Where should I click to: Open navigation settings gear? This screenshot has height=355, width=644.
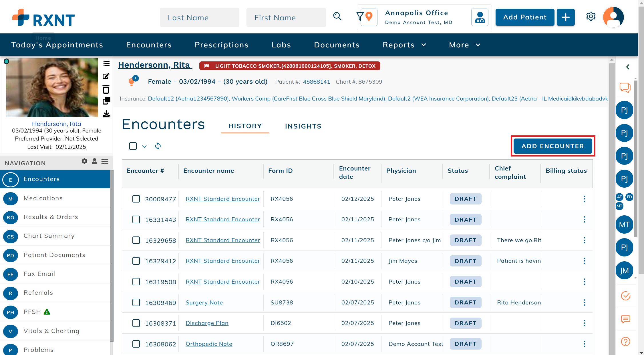84,161
